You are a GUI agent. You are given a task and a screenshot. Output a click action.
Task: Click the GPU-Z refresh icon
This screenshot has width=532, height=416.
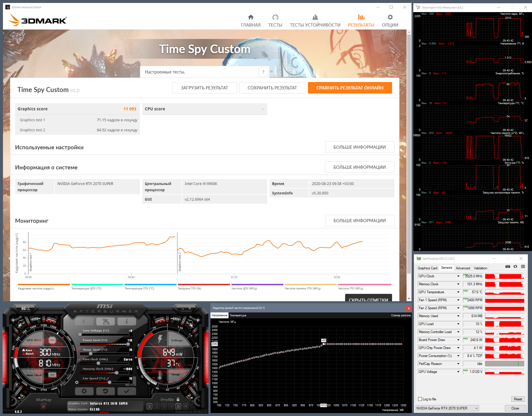(515, 266)
